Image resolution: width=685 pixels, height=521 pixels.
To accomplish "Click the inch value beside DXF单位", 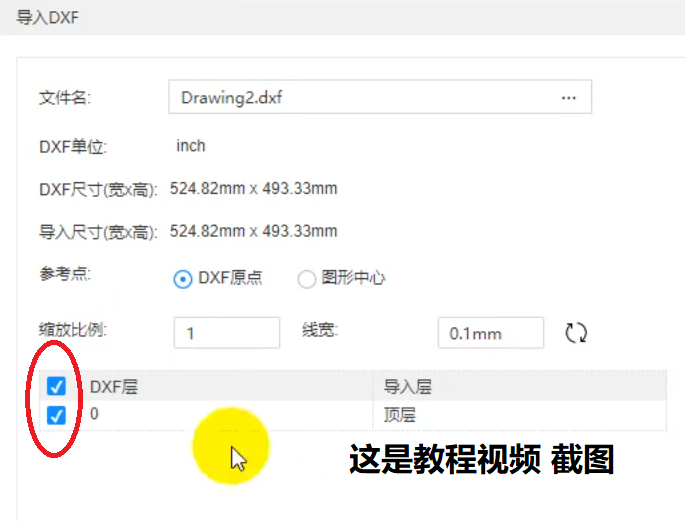I will point(191,146).
